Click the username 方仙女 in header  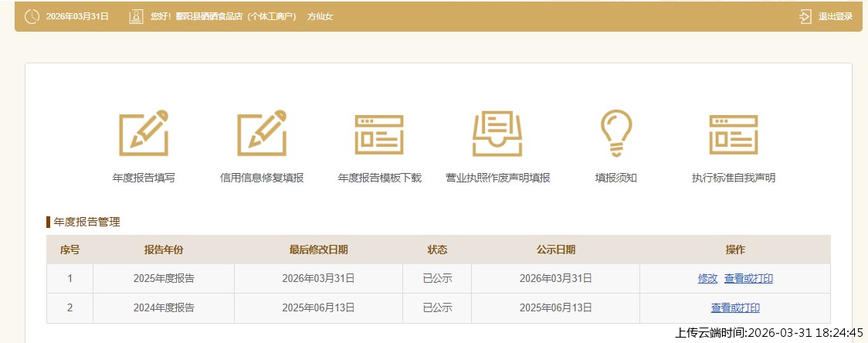pyautogui.click(x=320, y=16)
